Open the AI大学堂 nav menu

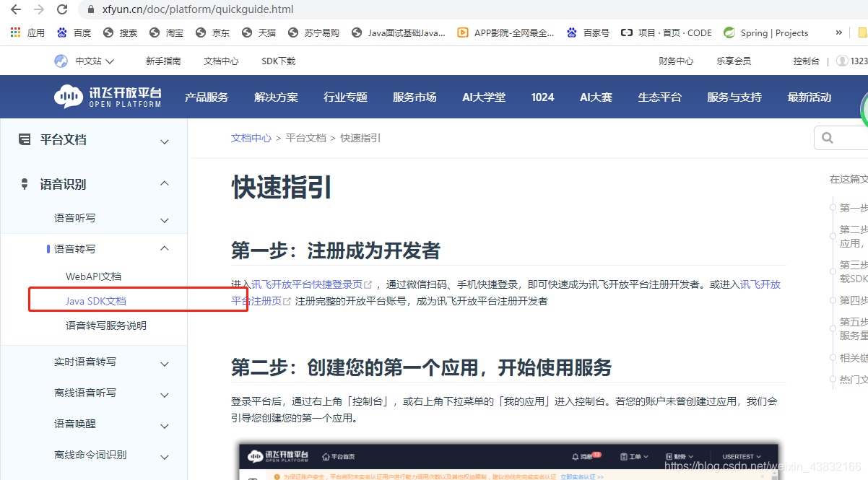tap(484, 97)
